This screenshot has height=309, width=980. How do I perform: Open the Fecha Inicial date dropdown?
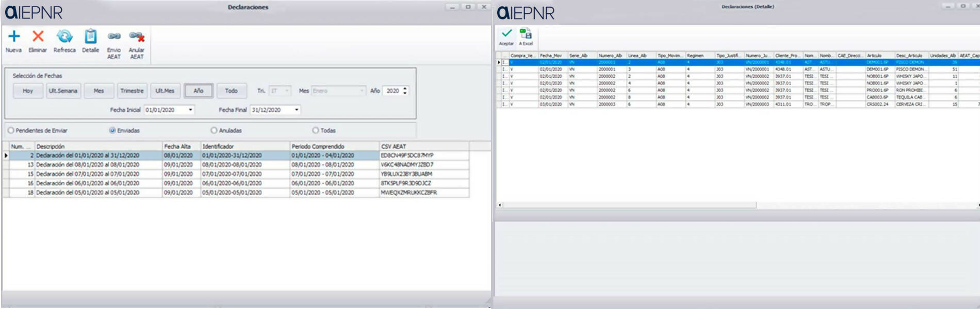pyautogui.click(x=190, y=110)
